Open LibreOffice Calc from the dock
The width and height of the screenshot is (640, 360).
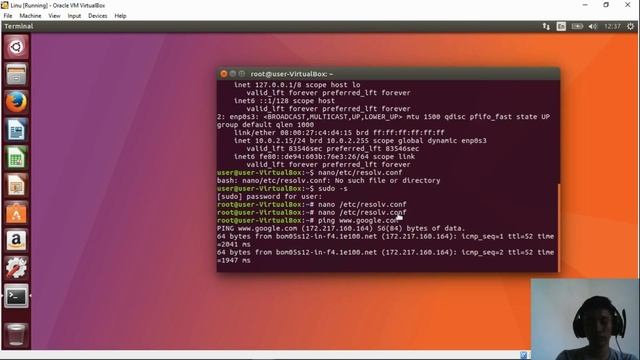16,158
